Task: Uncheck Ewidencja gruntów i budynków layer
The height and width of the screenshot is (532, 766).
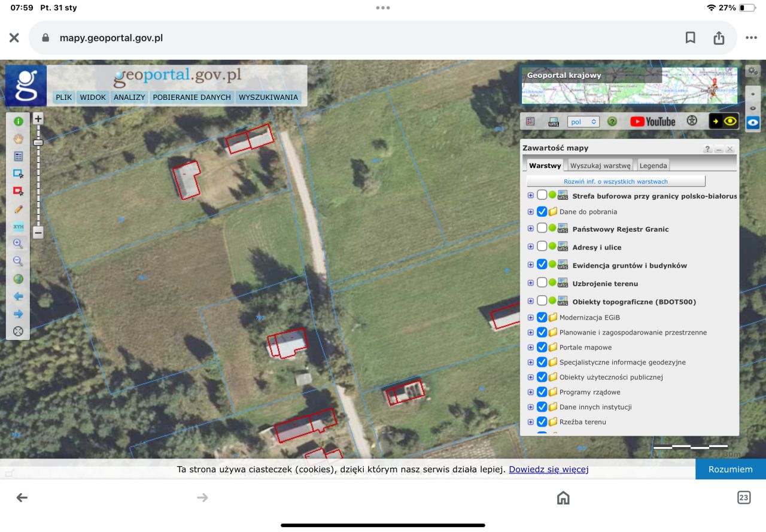Action: tap(542, 264)
